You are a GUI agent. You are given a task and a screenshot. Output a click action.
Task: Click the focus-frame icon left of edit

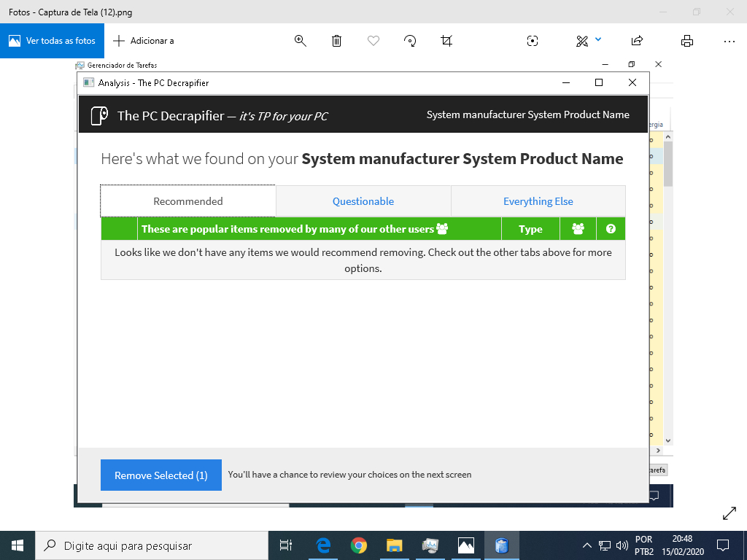coord(532,41)
